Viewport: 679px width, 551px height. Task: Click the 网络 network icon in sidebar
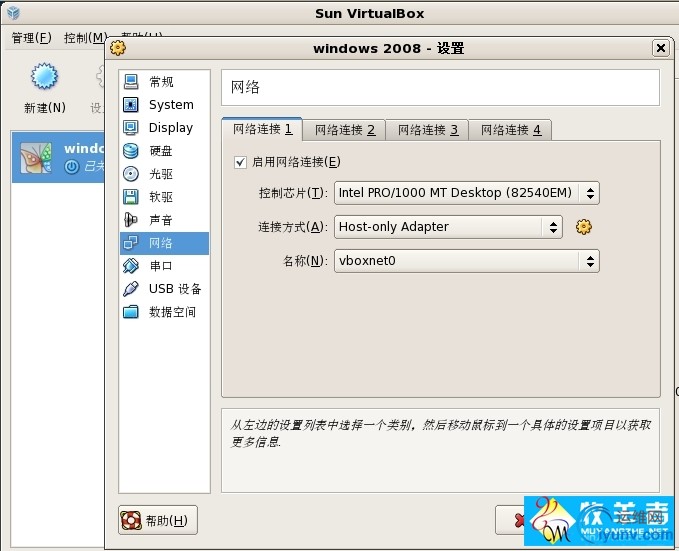(x=131, y=243)
